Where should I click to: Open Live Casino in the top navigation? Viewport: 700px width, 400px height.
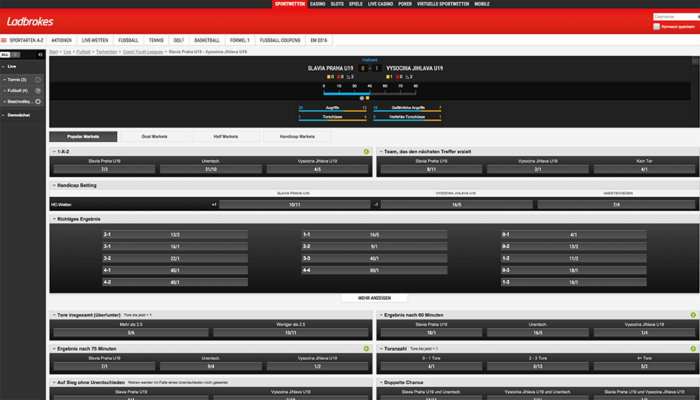(x=380, y=4)
